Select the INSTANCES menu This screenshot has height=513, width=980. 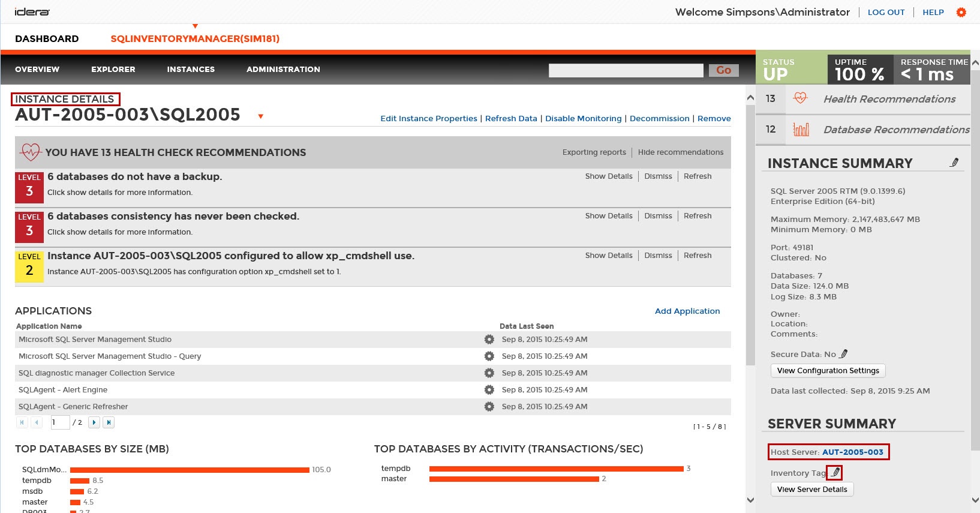(x=191, y=70)
